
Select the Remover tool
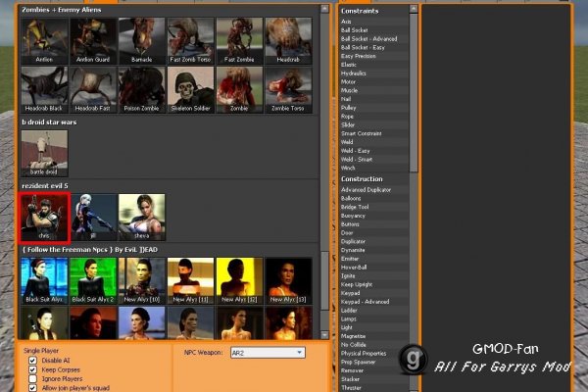point(374,370)
